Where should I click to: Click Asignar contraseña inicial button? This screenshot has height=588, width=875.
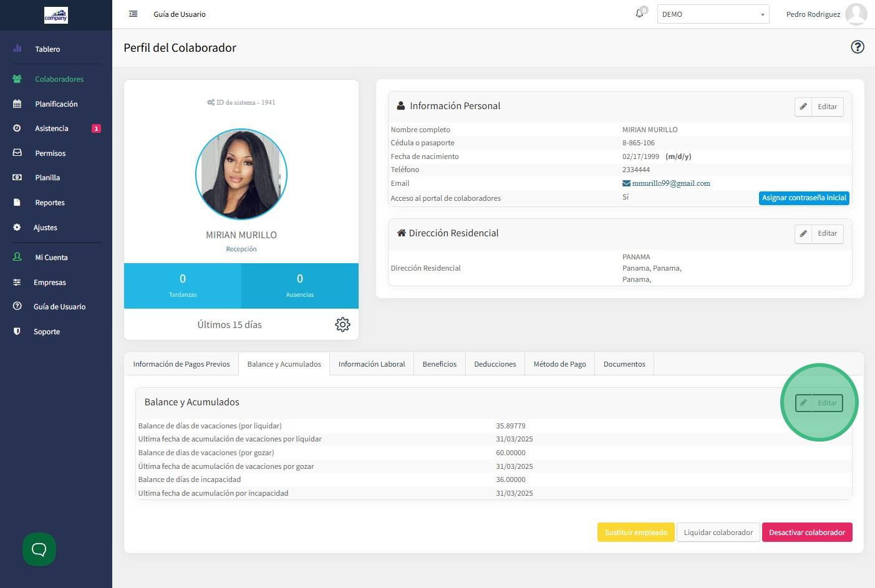(804, 198)
